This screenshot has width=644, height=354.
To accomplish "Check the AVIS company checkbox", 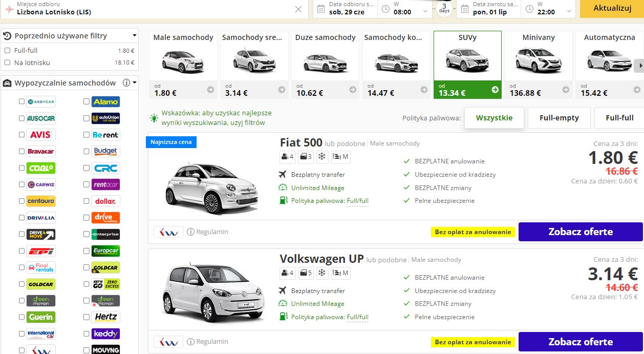I will point(22,135).
